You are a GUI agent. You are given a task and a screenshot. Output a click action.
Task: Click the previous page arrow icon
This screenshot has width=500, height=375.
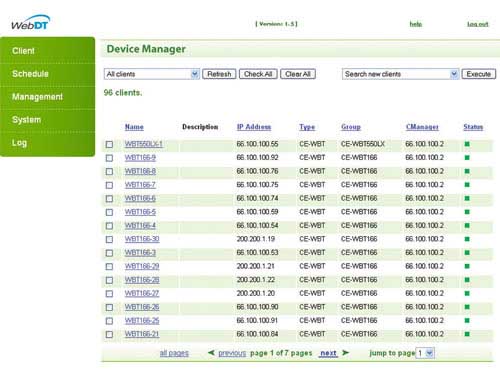coord(211,352)
